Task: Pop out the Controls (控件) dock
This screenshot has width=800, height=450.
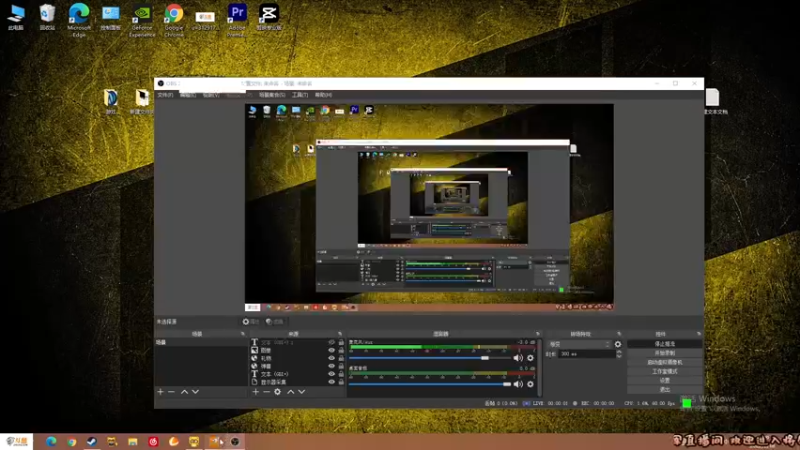Action: pyautogui.click(x=698, y=334)
